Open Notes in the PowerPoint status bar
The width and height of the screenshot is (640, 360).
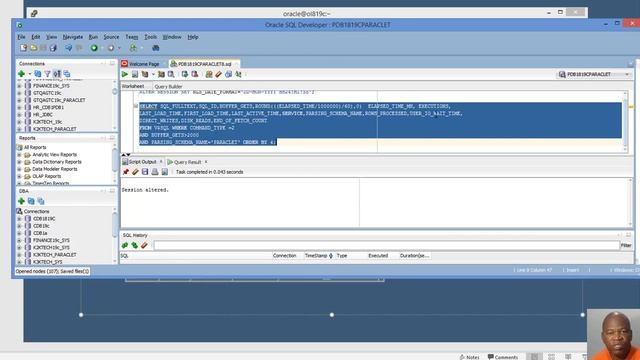(469, 357)
